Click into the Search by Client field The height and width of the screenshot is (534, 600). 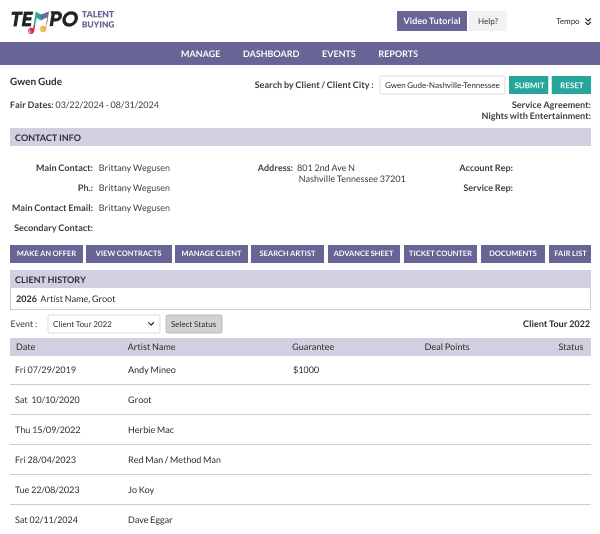click(442, 85)
